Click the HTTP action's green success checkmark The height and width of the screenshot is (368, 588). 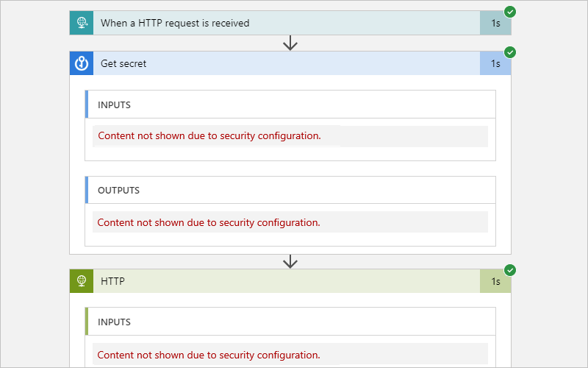(510, 270)
